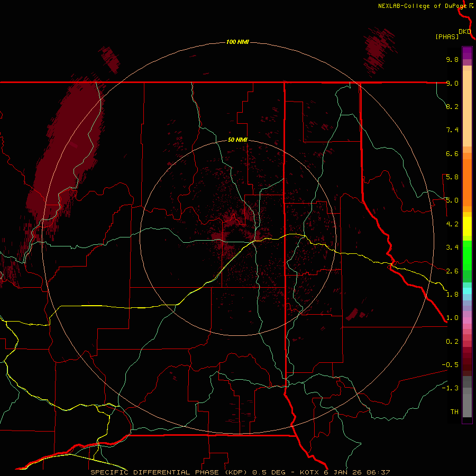The image size is (476, 476).
Task: Click the 0.2 value on color scale
Action: [452, 342]
